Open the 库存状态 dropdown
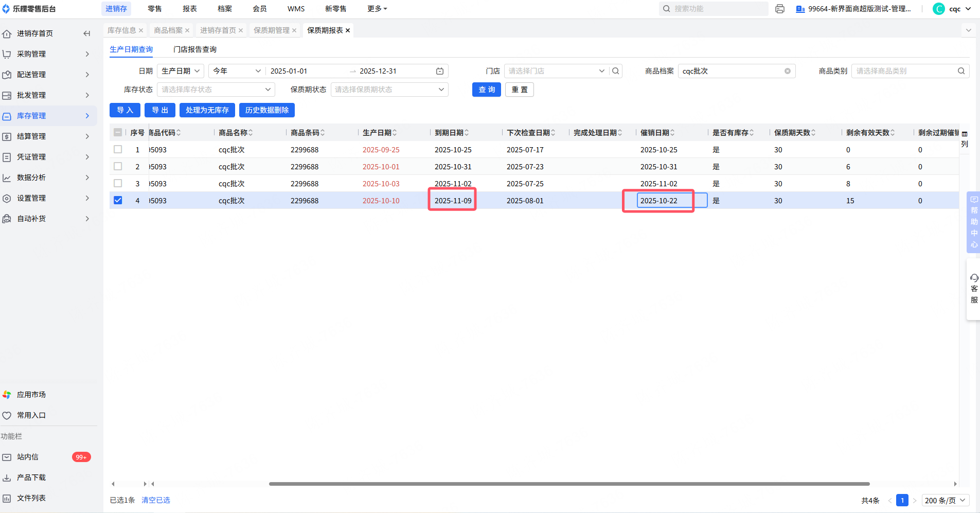The width and height of the screenshot is (980, 513). 216,90
